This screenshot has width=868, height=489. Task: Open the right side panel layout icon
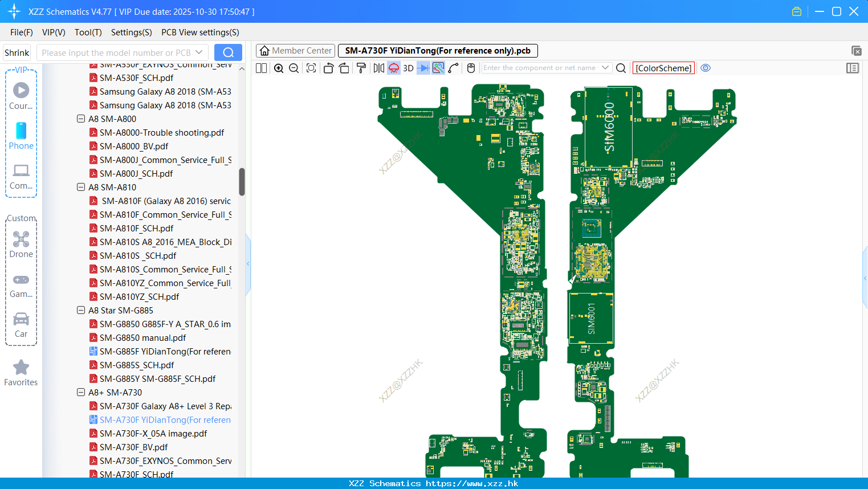point(853,68)
